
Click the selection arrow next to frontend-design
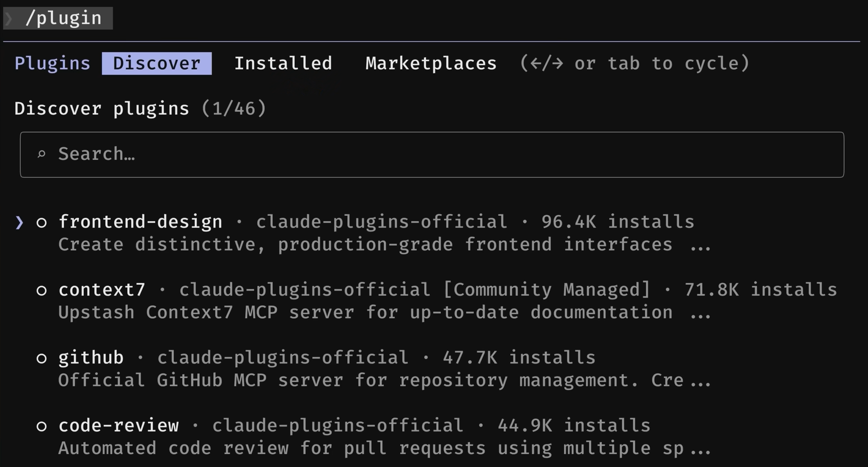pyautogui.click(x=20, y=223)
